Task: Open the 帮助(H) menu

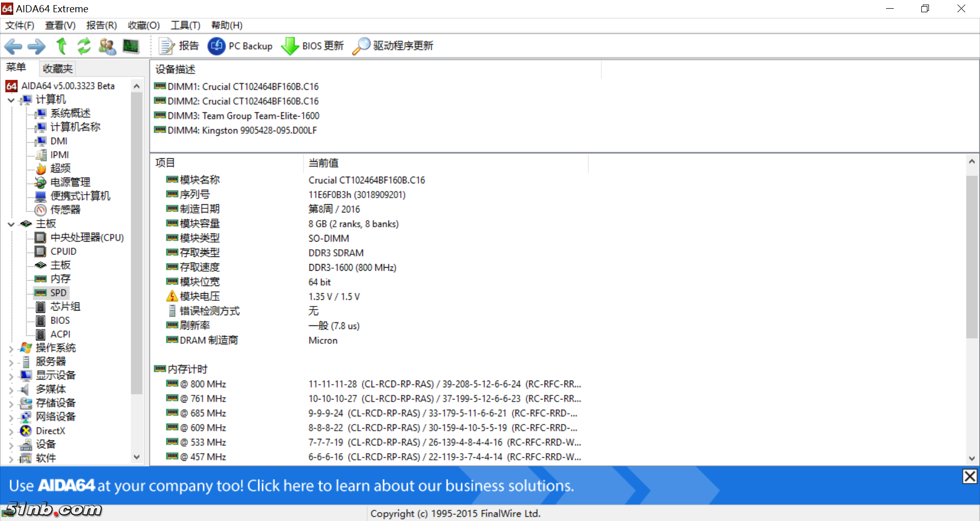Action: coord(227,25)
